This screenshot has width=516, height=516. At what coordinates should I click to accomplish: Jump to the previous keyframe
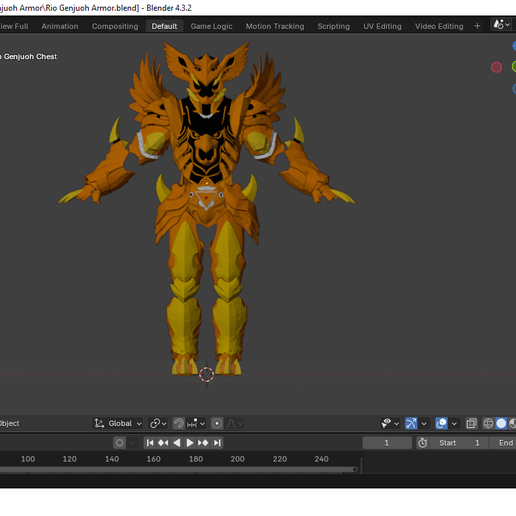[x=163, y=443]
